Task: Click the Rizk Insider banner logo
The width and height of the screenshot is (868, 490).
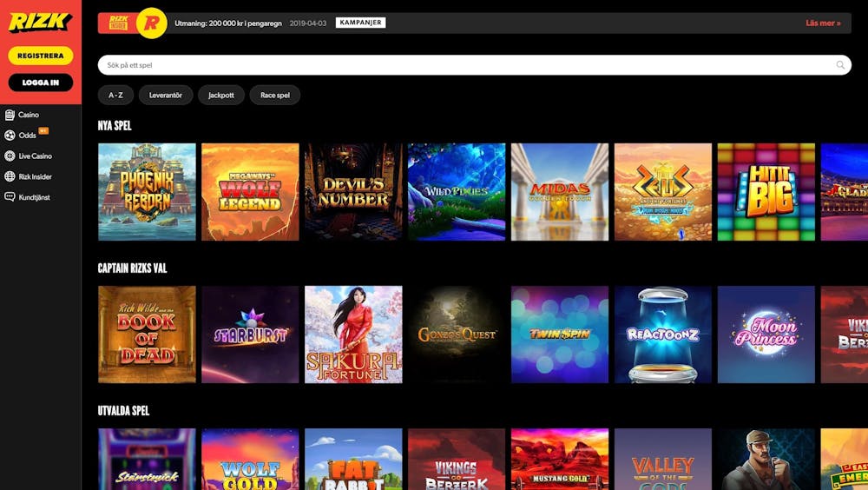Action: [x=118, y=23]
